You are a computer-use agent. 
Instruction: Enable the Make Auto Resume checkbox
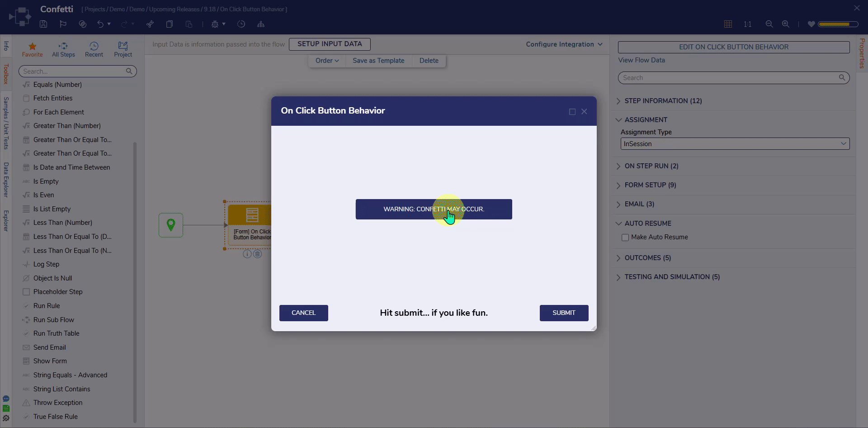coord(625,238)
